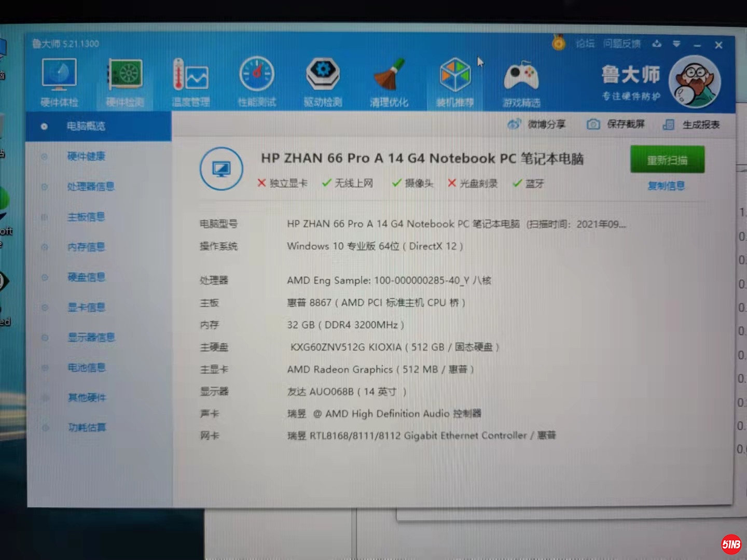Open 硬件体检 hardware checkup icon
The width and height of the screenshot is (747, 560).
click(x=59, y=81)
